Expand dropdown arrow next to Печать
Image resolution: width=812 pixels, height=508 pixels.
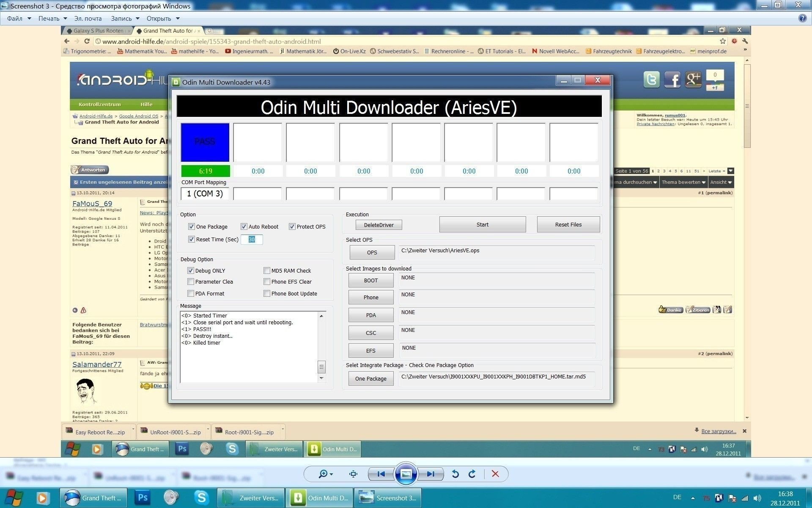pyautogui.click(x=65, y=19)
